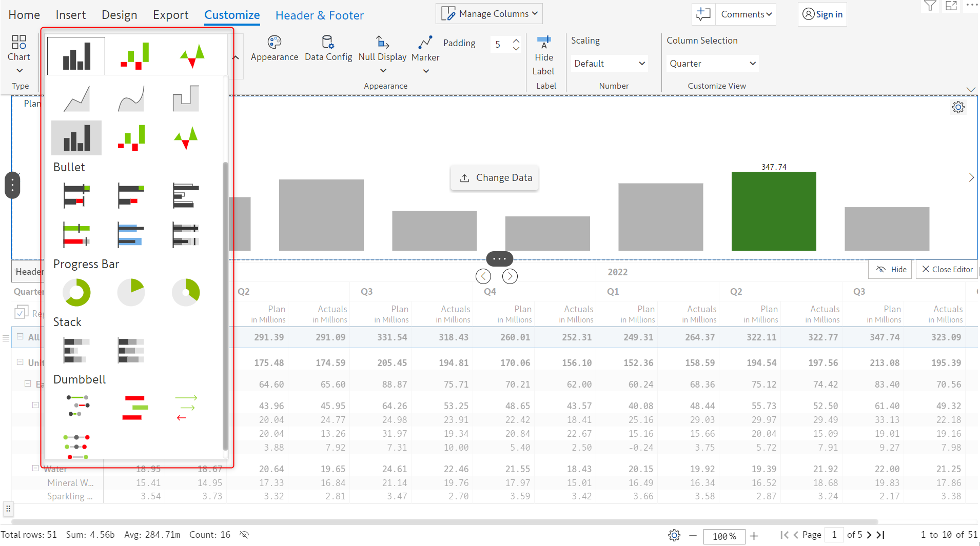The image size is (980, 546).
Task: Open Data Config options
Action: [328, 48]
